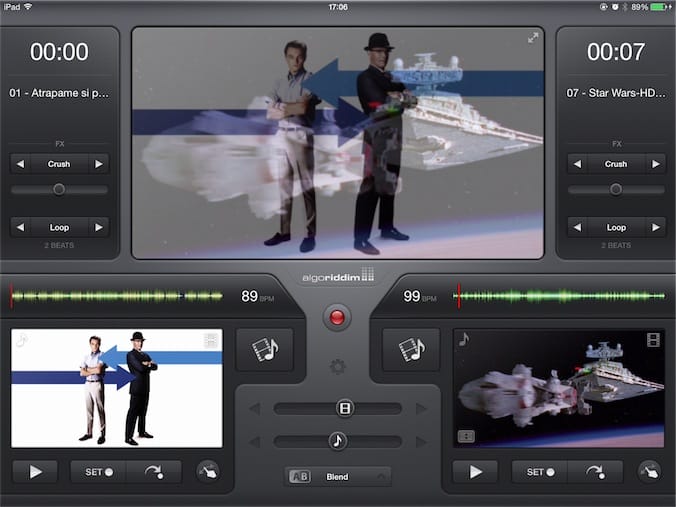Set cue point on right deck

(x=538, y=472)
